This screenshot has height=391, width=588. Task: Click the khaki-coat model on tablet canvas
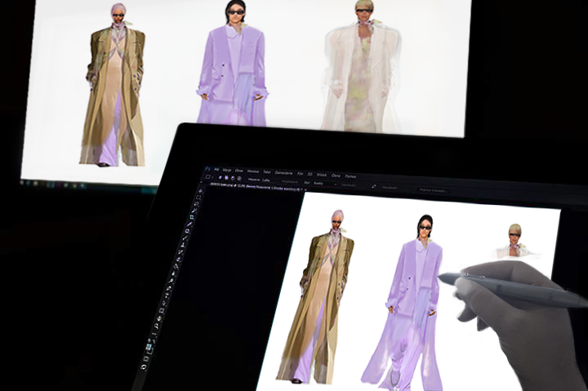[x=317, y=298]
